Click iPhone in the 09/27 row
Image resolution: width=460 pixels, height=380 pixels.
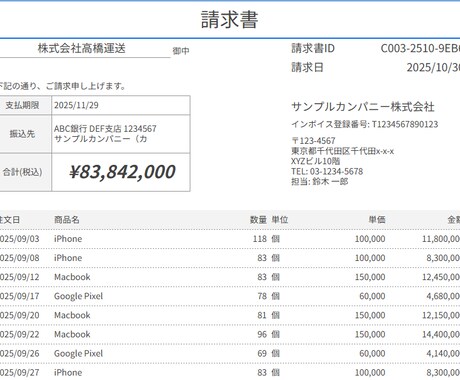point(68,373)
